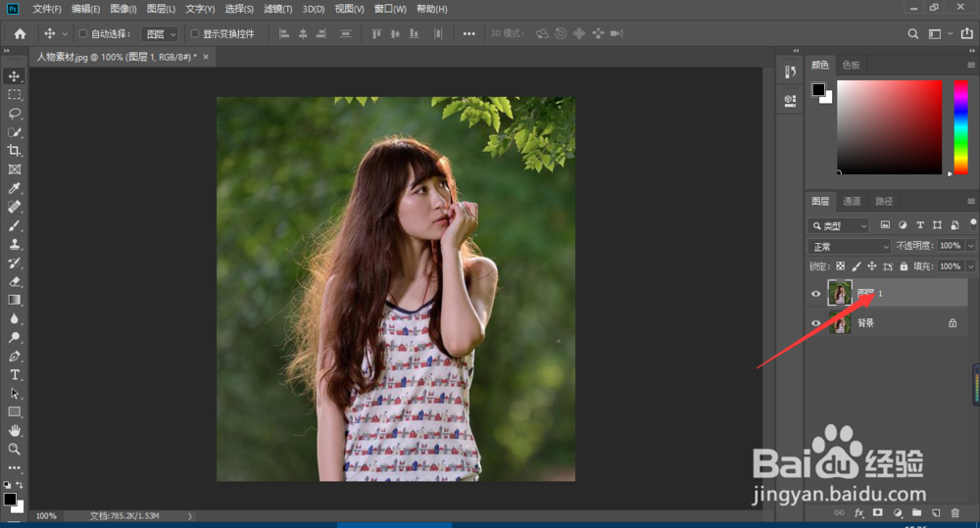Image resolution: width=980 pixels, height=528 pixels.
Task: Select the Quick Selection tool
Action: (14, 132)
